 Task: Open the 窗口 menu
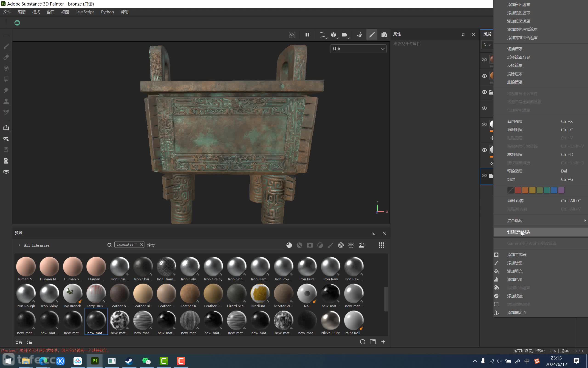[x=51, y=12]
